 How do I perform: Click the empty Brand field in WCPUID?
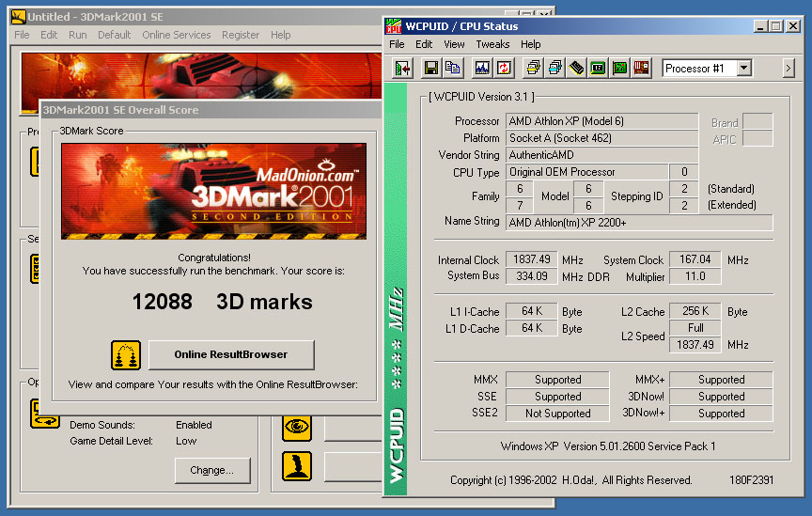(757, 122)
